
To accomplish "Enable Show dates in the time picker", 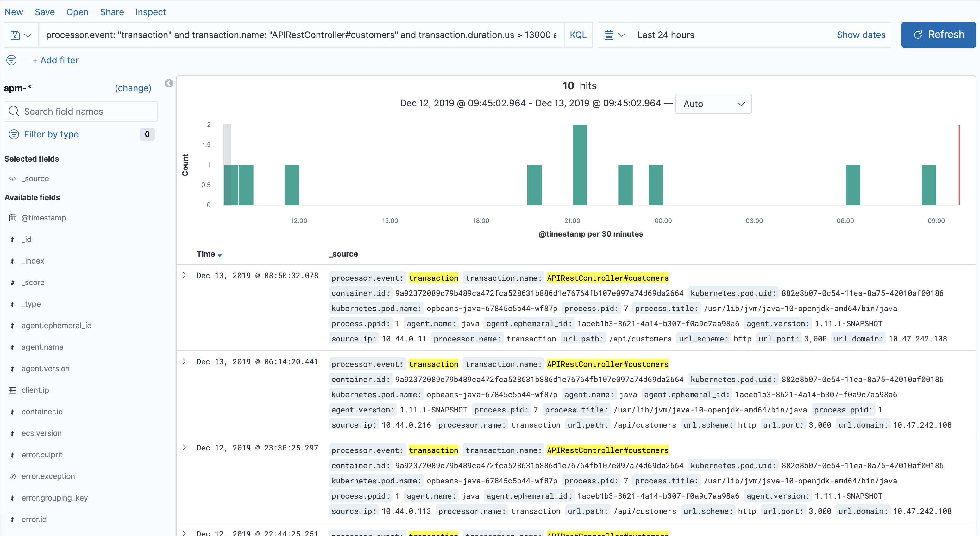I will [861, 35].
